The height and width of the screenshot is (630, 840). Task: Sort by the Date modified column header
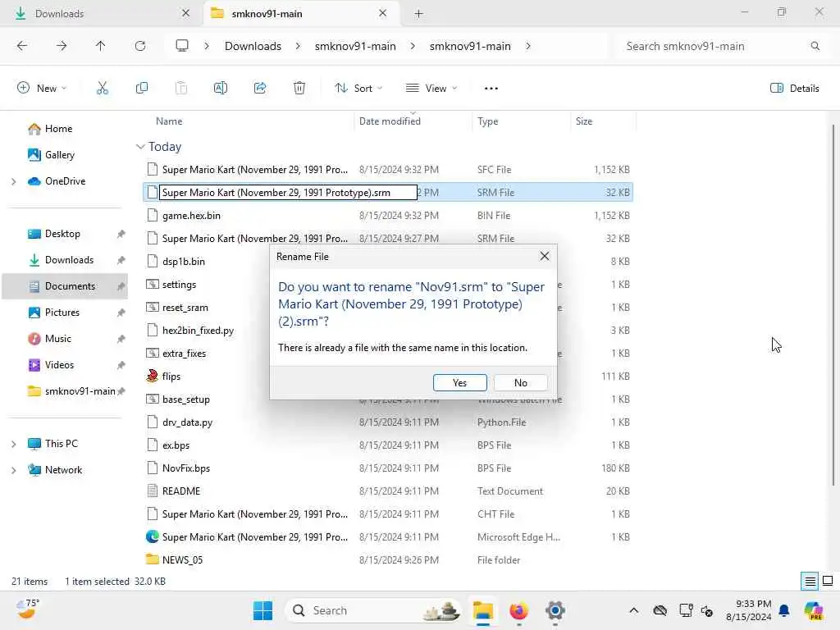[x=390, y=121]
